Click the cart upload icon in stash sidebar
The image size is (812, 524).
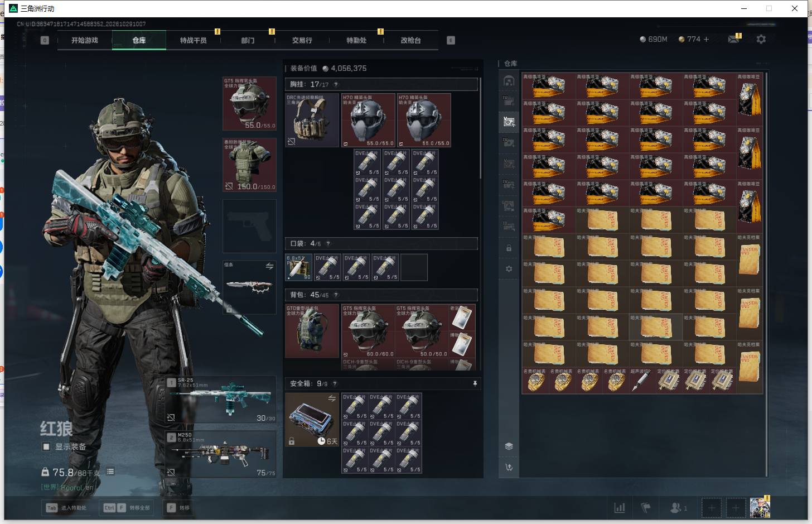(x=509, y=467)
